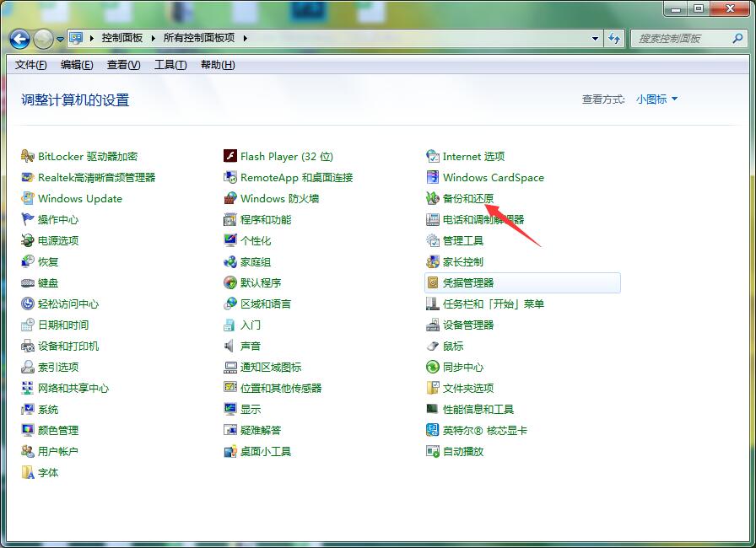Open the 帮助(H) menu
Screen dimensions: 756x548
point(218,65)
